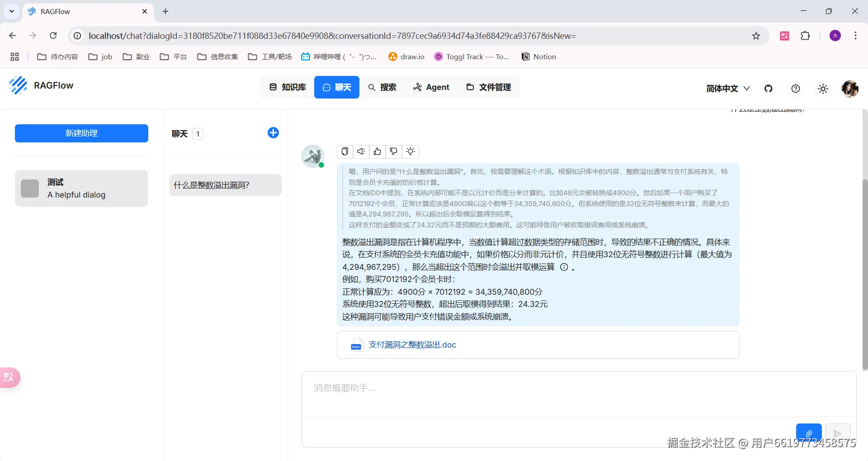
Task: Click floating translate widget at left edge
Action: click(x=9, y=377)
